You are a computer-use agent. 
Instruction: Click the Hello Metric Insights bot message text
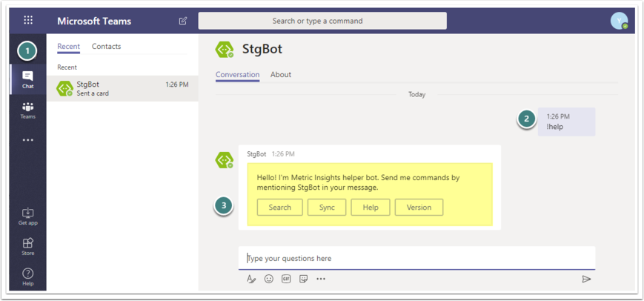[x=358, y=183]
